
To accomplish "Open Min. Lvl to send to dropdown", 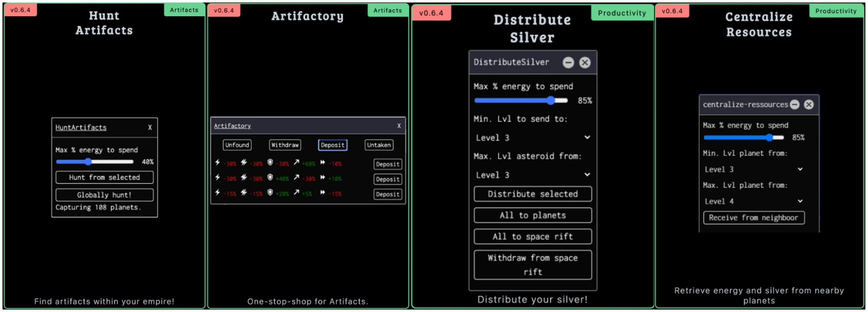I will pos(533,138).
